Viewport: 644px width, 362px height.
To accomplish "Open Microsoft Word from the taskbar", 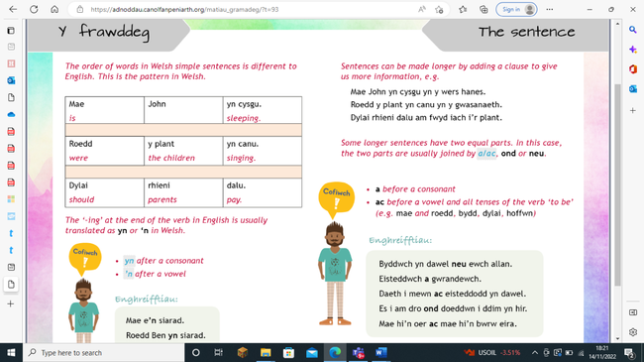I will (380, 352).
